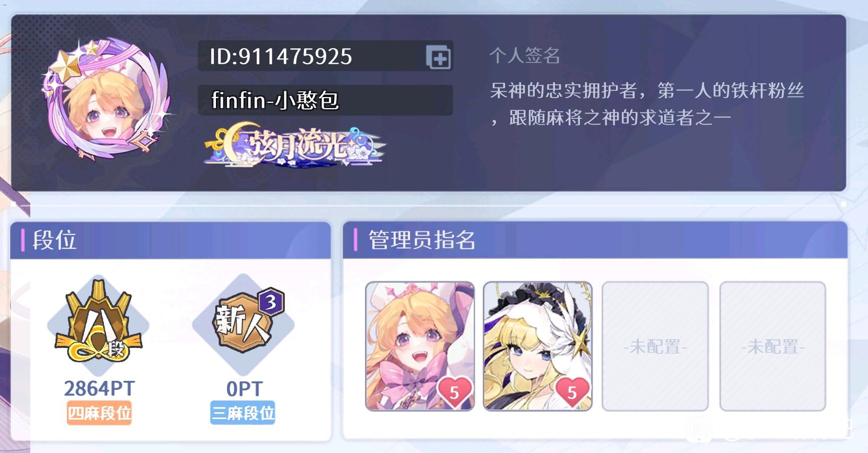The width and height of the screenshot is (868, 453).
Task: Open the pink-bow blonde character card
Action: (420, 346)
